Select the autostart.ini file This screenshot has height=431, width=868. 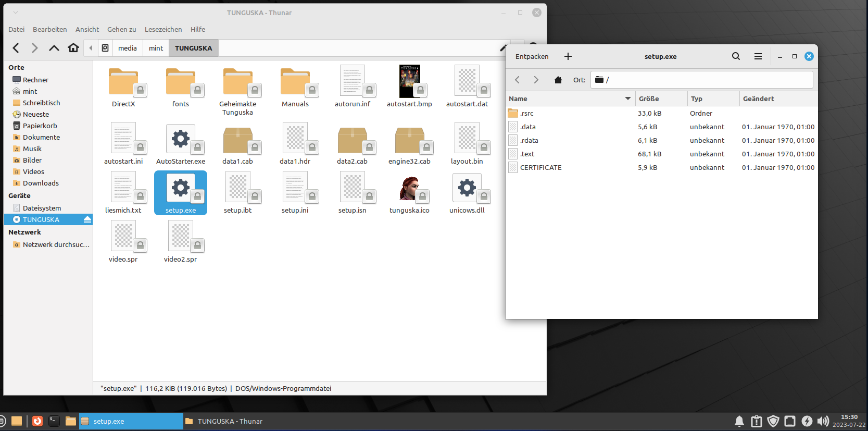[123, 144]
